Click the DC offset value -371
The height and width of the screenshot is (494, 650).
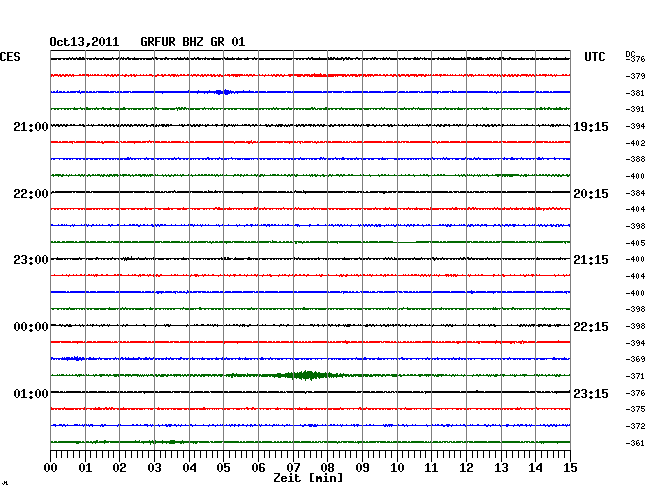tap(635, 376)
